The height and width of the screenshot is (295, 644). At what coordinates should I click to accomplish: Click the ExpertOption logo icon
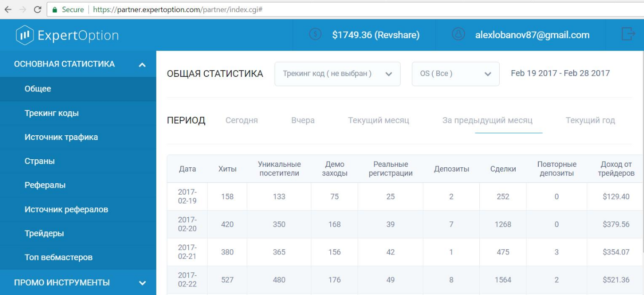pos(25,35)
